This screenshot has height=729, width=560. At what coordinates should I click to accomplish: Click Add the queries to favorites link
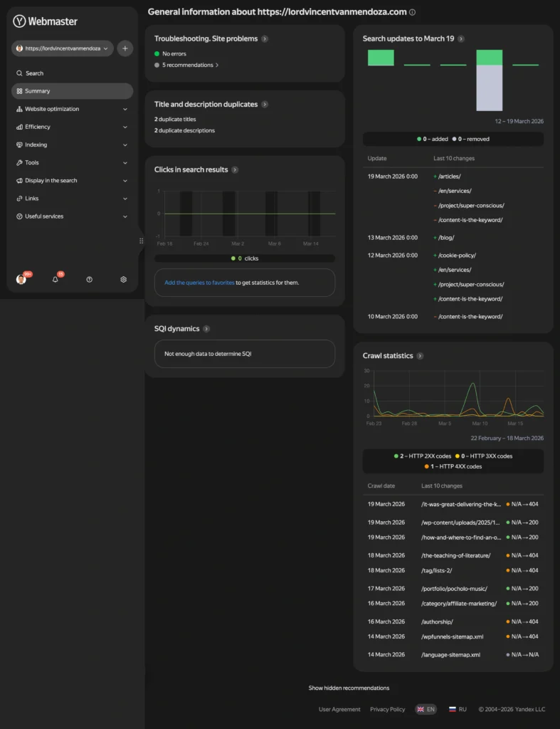pyautogui.click(x=199, y=283)
